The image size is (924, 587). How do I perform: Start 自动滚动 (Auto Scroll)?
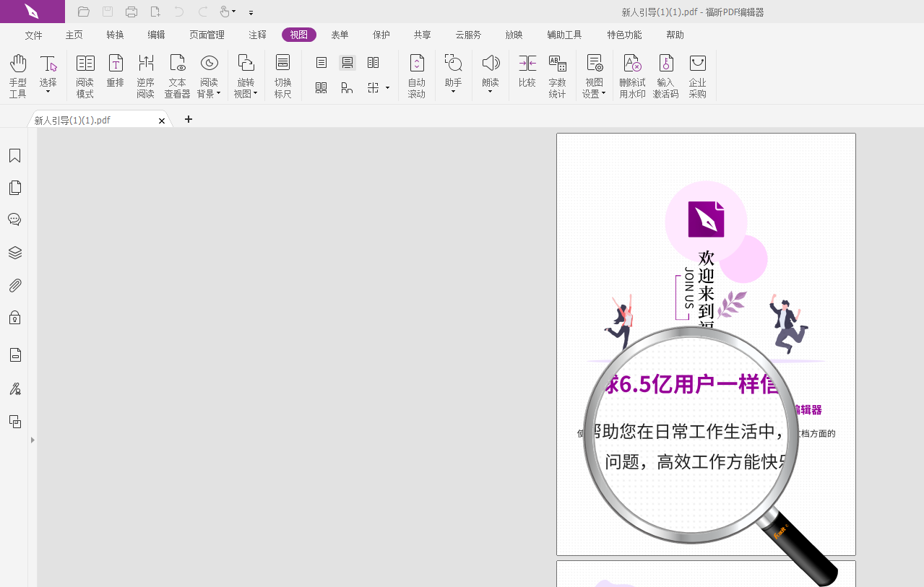(x=417, y=75)
